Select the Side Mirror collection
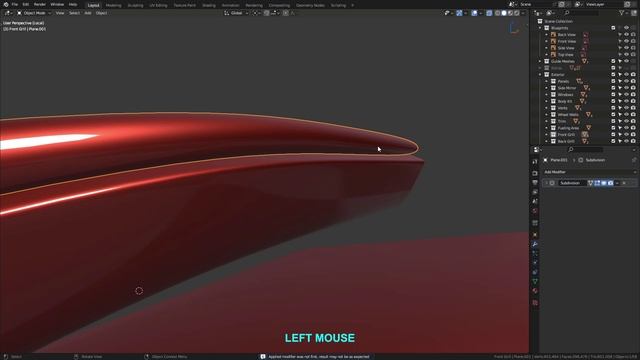The width and height of the screenshot is (640, 360). [567, 88]
